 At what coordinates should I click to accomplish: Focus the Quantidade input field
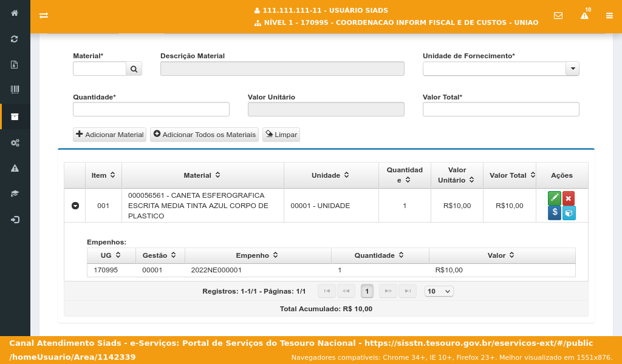(x=151, y=109)
